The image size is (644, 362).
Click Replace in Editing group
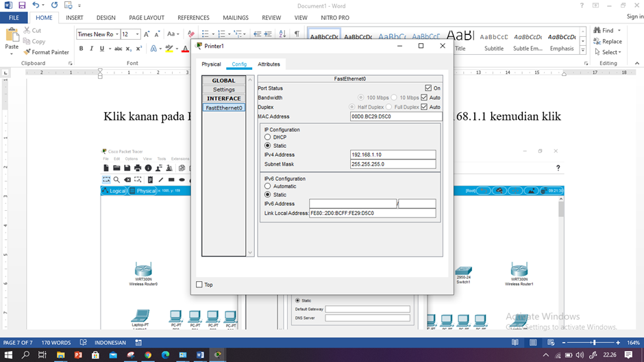tap(608, 41)
